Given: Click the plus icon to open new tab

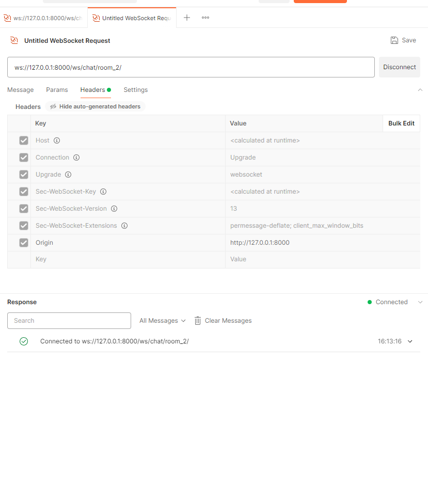Looking at the screenshot, I should [x=187, y=18].
